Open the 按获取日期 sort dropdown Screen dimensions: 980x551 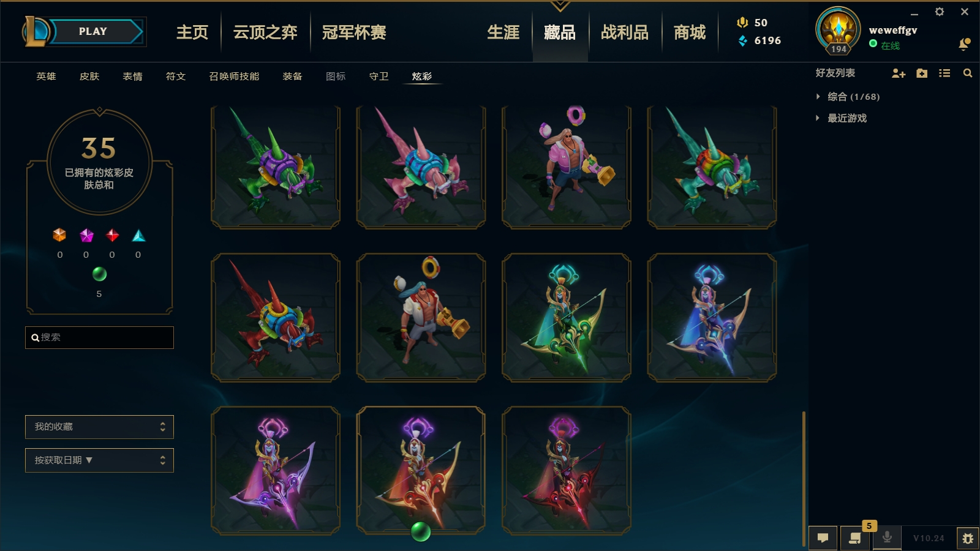tap(99, 460)
